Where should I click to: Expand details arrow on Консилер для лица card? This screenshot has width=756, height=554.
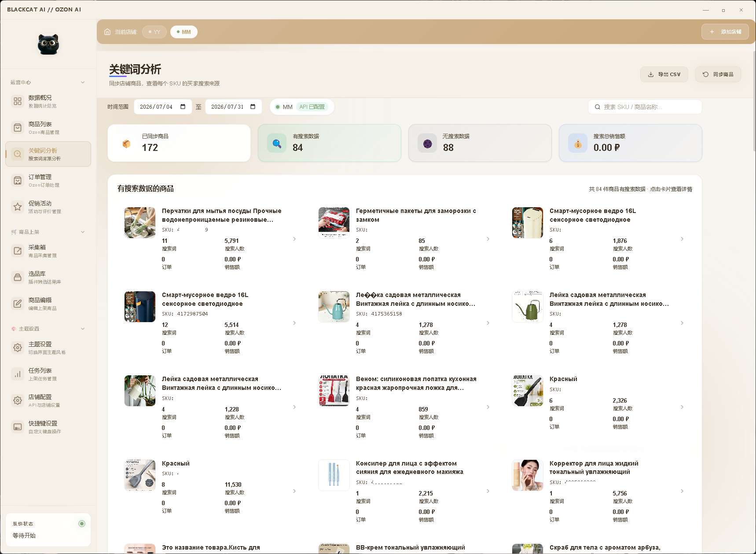[x=488, y=491]
